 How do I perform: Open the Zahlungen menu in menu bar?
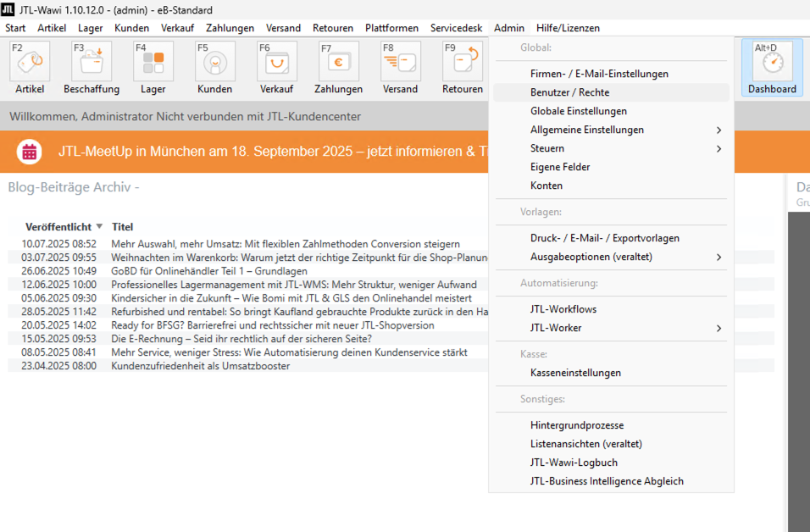230,28
